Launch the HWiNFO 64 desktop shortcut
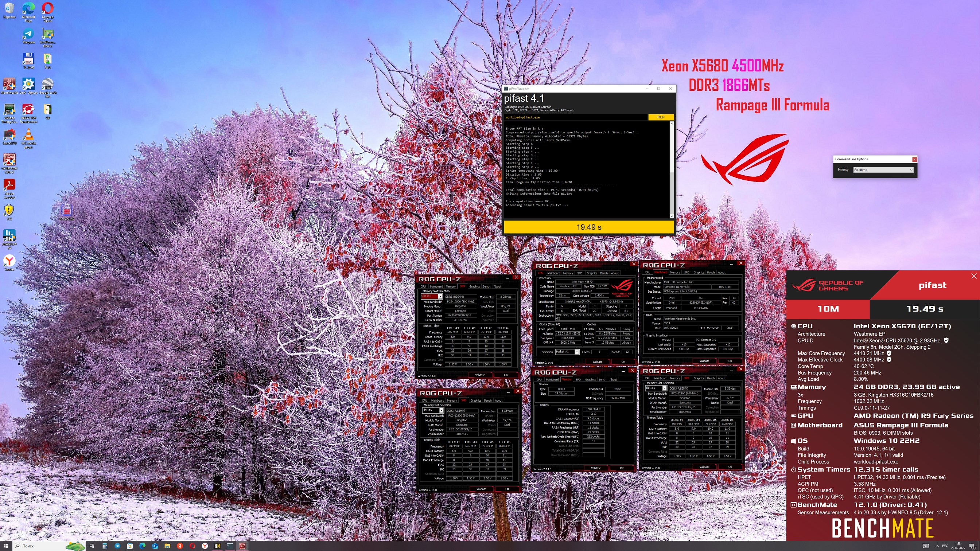 click(9, 239)
